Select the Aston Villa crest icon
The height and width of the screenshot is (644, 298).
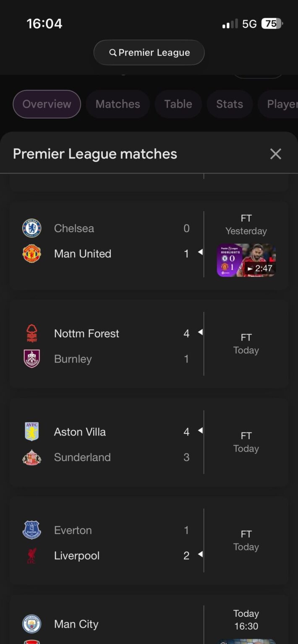tap(31, 432)
